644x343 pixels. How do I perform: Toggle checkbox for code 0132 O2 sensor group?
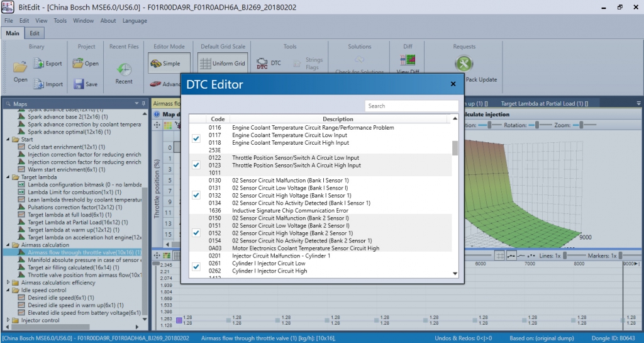tap(196, 195)
